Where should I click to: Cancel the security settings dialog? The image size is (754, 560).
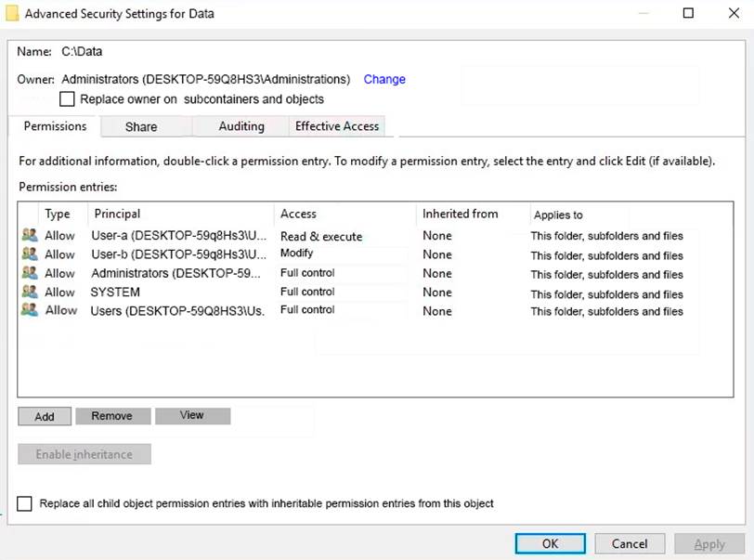pyautogui.click(x=630, y=543)
